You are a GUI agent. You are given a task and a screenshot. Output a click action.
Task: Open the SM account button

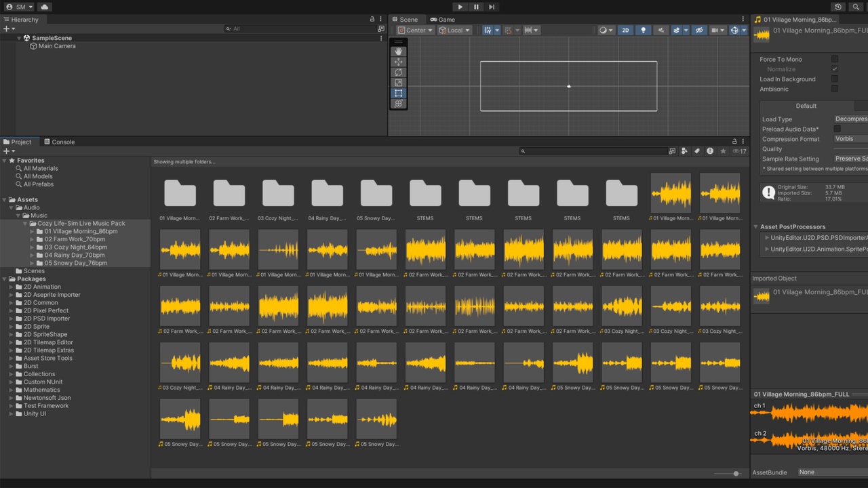coord(19,7)
